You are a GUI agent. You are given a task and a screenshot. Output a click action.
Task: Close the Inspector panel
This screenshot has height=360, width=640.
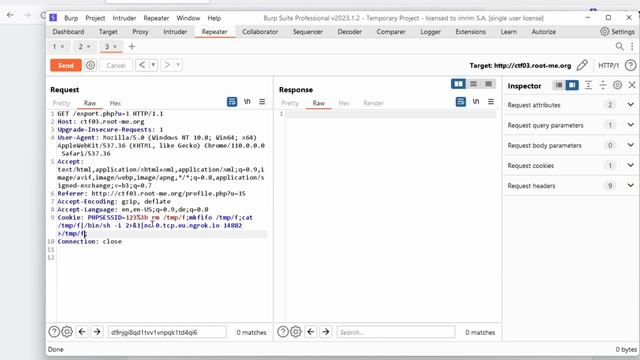(x=632, y=85)
